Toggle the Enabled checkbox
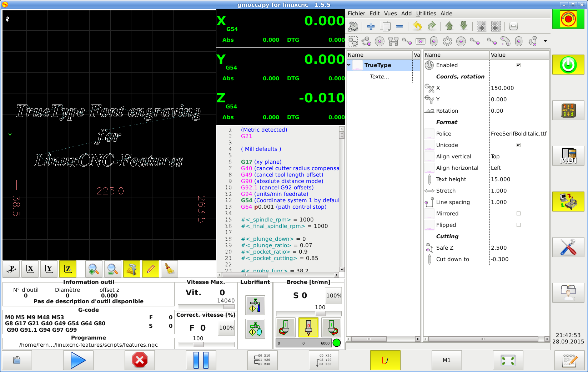Screen dimensions: 588x372 click(x=518, y=65)
